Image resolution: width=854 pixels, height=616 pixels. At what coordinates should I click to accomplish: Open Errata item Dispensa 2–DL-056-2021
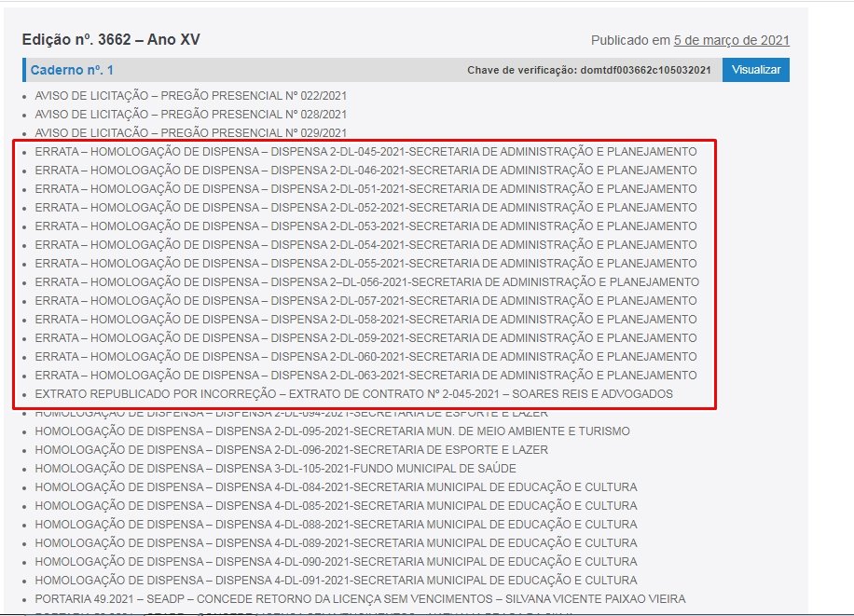(366, 282)
